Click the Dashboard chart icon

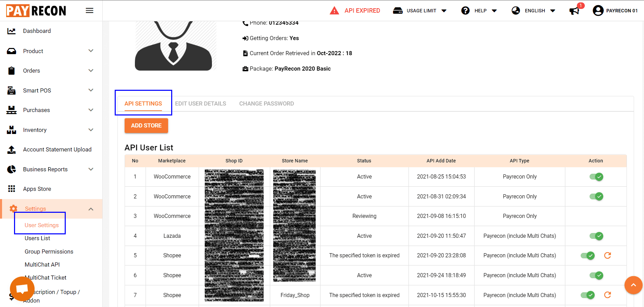(x=11, y=31)
